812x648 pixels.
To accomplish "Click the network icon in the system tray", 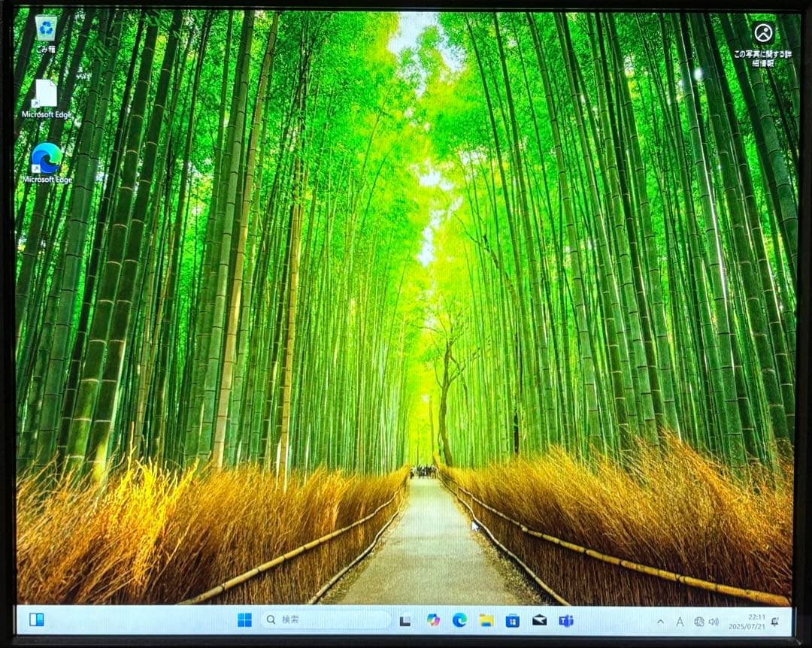I will [x=699, y=622].
